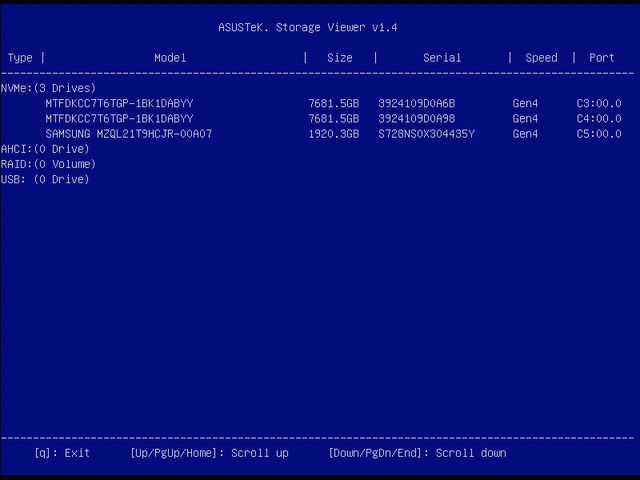Select the 'AHCI:(0 Drive)' group row
Viewport: 640px width, 480px height.
coord(45,149)
